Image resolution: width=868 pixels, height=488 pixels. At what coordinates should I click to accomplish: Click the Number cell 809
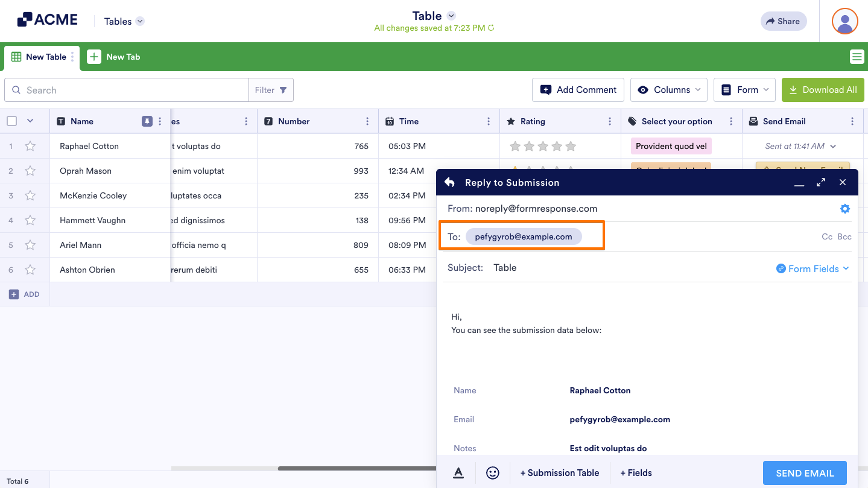pyautogui.click(x=318, y=245)
